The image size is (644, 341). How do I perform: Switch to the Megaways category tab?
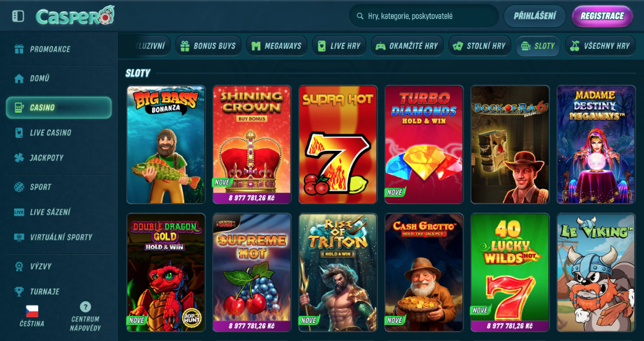click(x=276, y=46)
